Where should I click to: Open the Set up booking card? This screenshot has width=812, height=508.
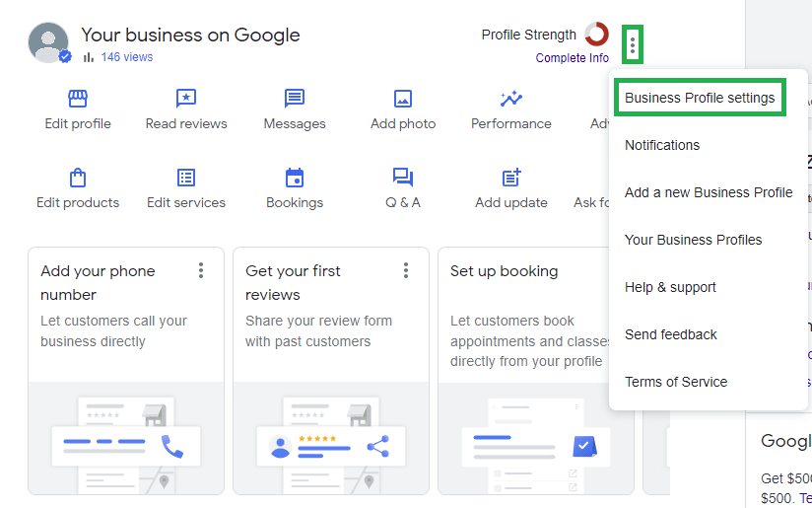535,371
